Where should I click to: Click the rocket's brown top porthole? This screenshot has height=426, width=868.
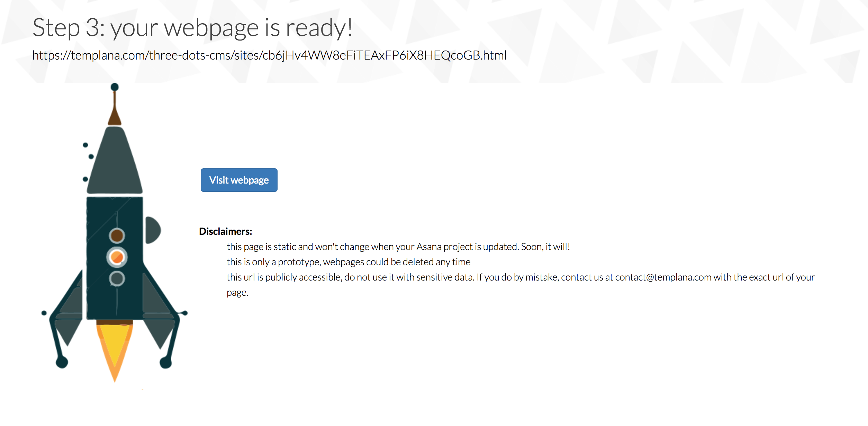coord(117,236)
